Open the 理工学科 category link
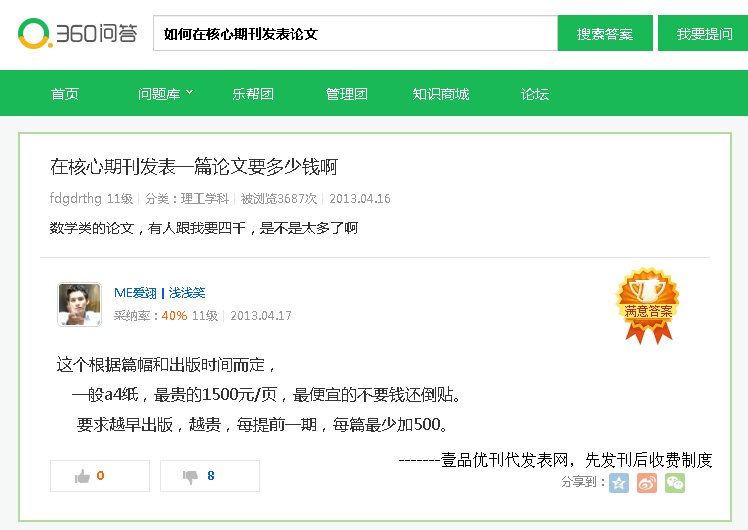Image resolution: width=748 pixels, height=530 pixels. (205, 198)
